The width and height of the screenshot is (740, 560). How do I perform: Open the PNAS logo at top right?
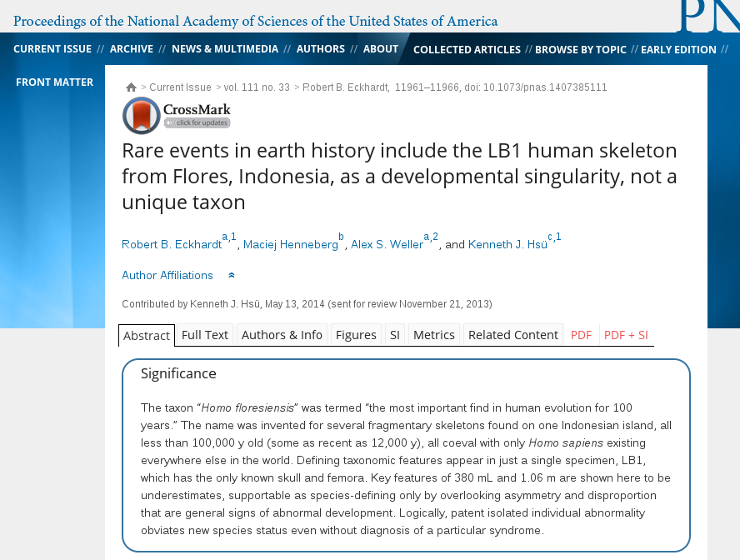710,16
